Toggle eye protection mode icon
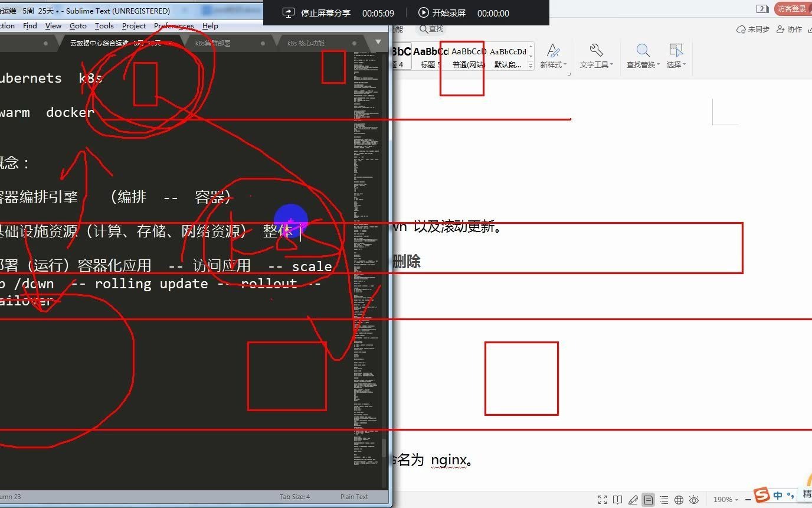The image size is (812, 508). [694, 500]
